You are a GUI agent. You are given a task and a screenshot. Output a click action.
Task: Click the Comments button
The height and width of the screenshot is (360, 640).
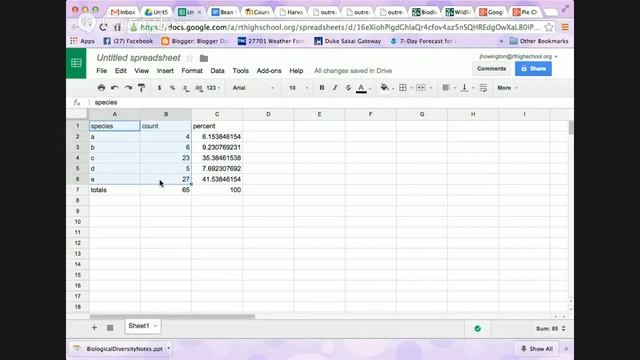pyautogui.click(x=491, y=69)
